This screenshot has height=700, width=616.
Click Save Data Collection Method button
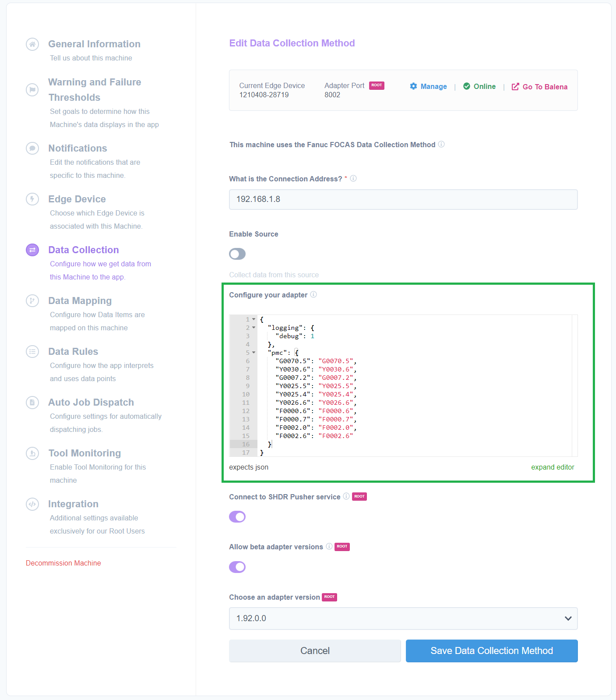coord(491,651)
